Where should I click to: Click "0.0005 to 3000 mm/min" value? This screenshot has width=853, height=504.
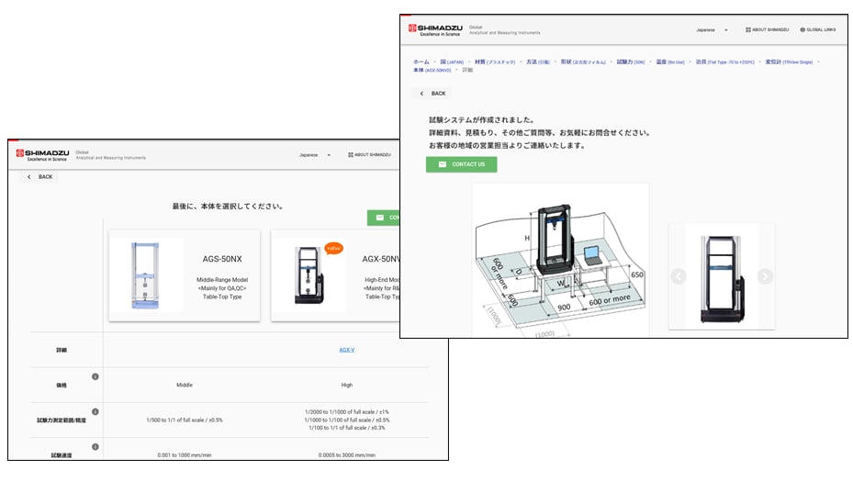[x=346, y=455]
